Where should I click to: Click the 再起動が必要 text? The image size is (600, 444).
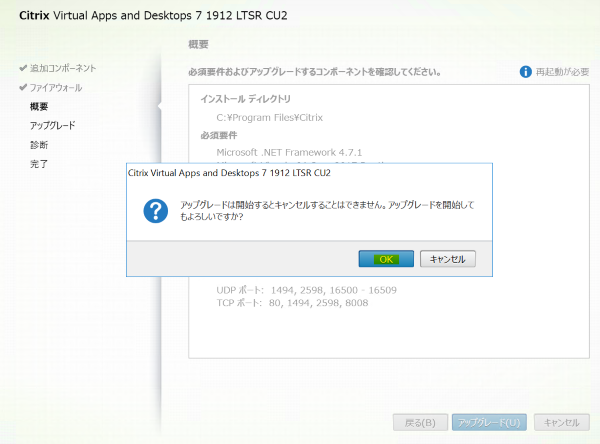(562, 72)
